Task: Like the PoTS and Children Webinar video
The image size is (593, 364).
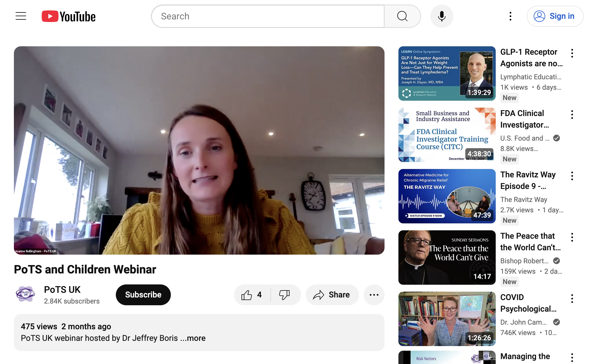Action: [252, 295]
